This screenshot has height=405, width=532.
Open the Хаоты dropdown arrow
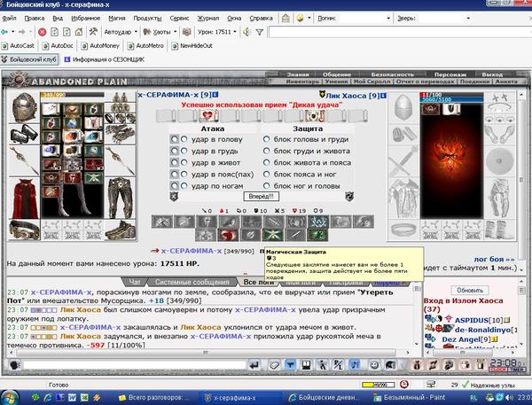(175, 32)
